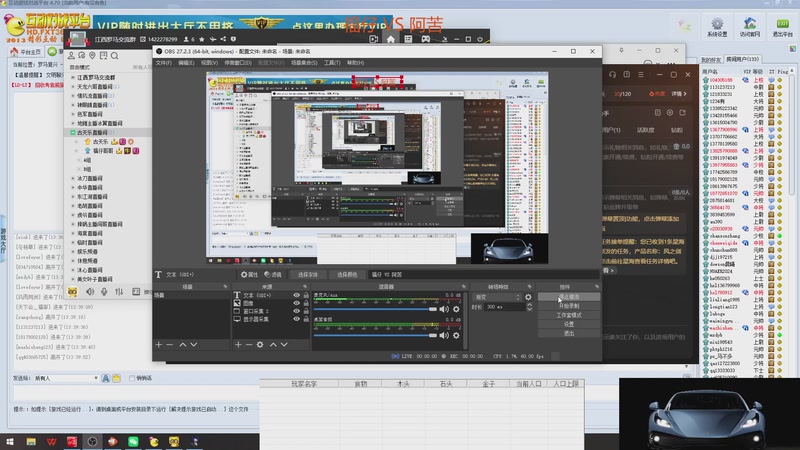Viewport: 800px width, 450px height.
Task: Click speaker icon in channel bottom toolbar
Action: [90, 291]
